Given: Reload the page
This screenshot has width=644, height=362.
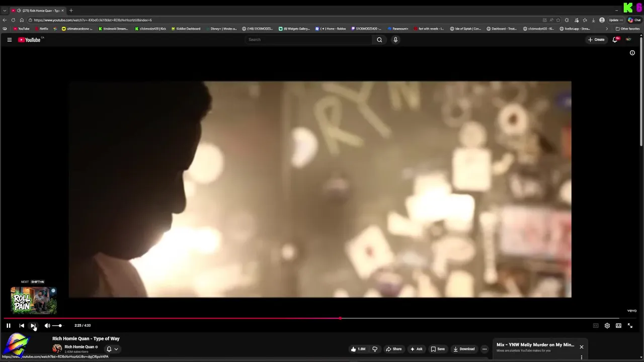Looking at the screenshot, I should pos(14,20).
